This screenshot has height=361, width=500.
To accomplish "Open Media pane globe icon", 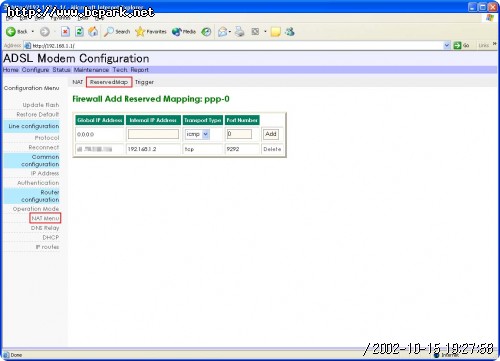I will [x=176, y=32].
